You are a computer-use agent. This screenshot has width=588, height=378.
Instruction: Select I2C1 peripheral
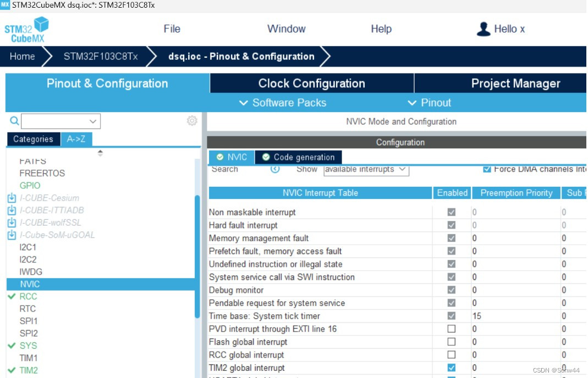tap(28, 247)
